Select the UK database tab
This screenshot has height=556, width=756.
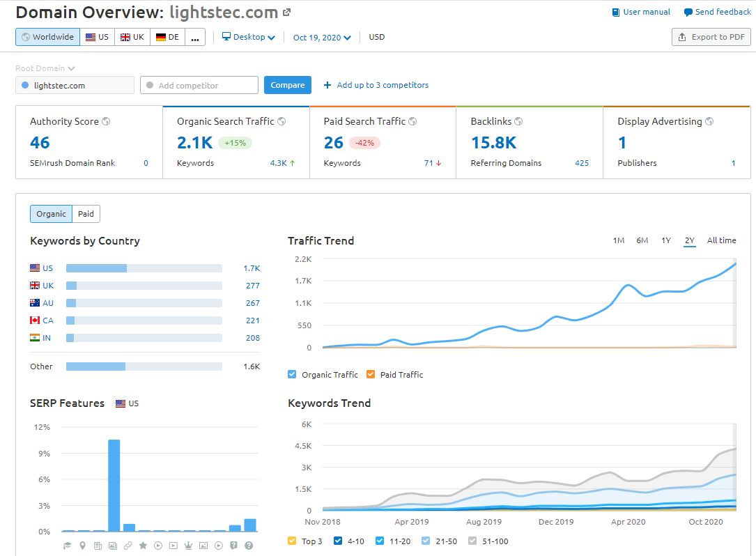tap(132, 37)
